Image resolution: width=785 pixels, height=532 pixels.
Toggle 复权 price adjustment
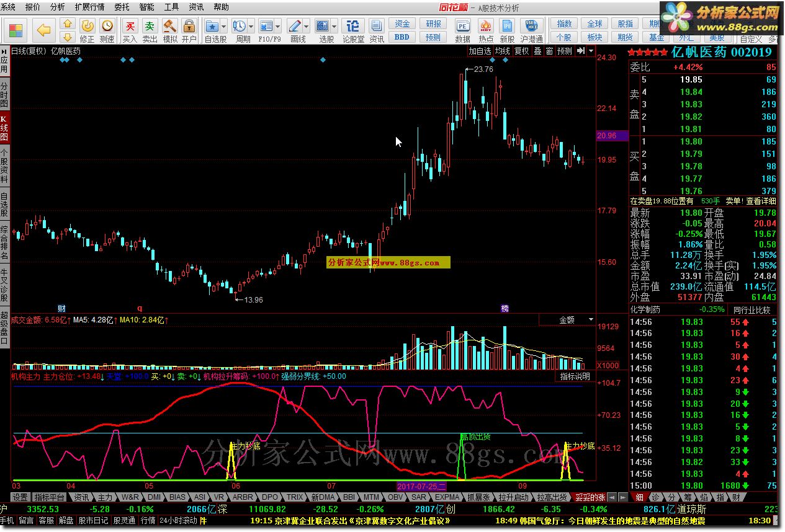point(522,51)
